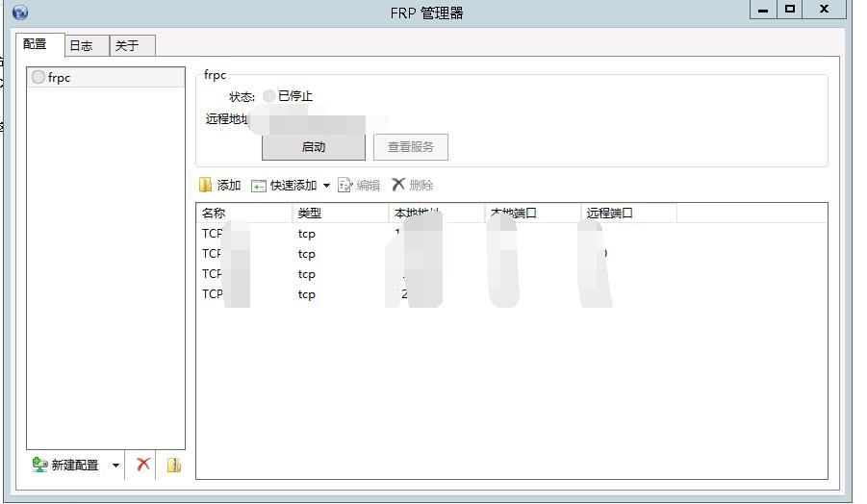
Task: Select the frpc configuration in left list
Action: [x=60, y=78]
